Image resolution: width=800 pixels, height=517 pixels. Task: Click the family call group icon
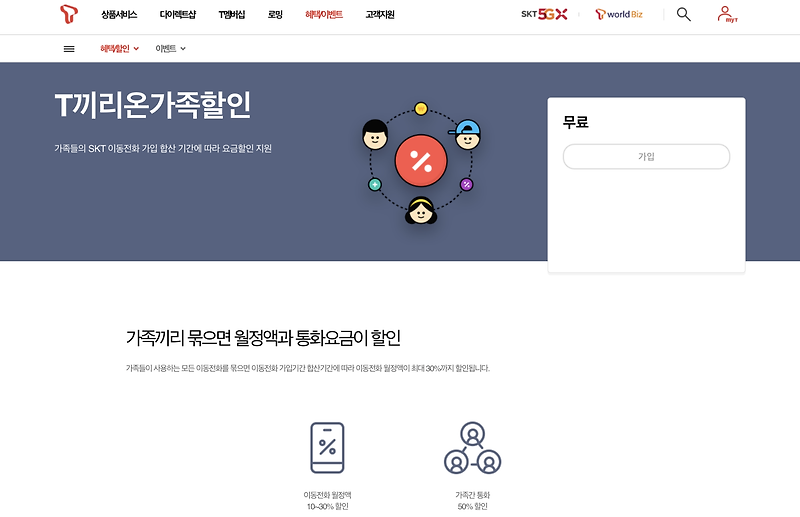pos(472,448)
